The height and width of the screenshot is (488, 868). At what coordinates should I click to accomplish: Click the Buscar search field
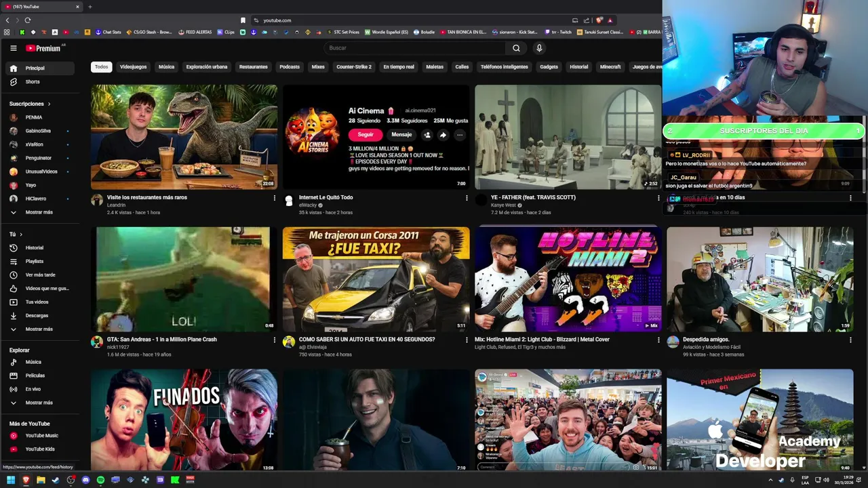(415, 48)
